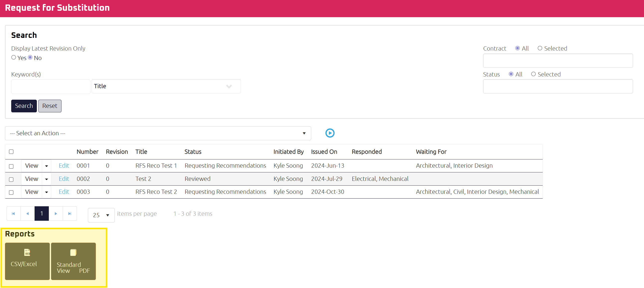Viewport: 644px width, 288px height.
Task: Check the row for RFS Reco Test 1
Action: click(11, 166)
